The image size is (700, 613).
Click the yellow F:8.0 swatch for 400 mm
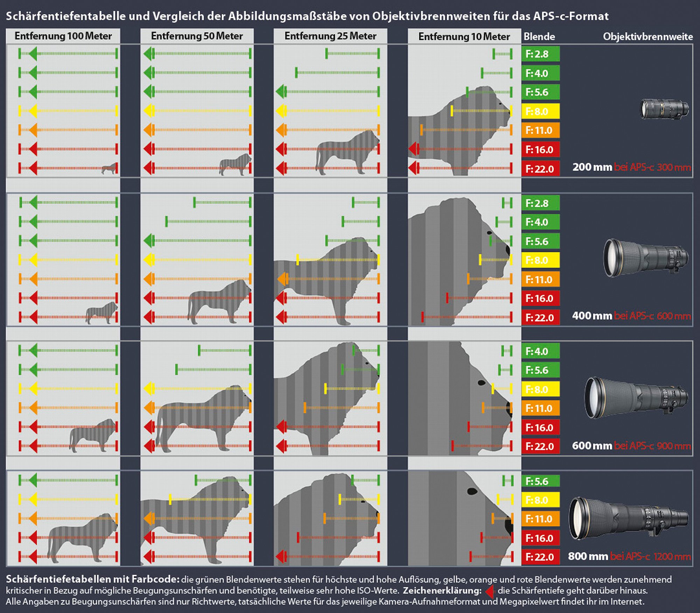click(540, 260)
